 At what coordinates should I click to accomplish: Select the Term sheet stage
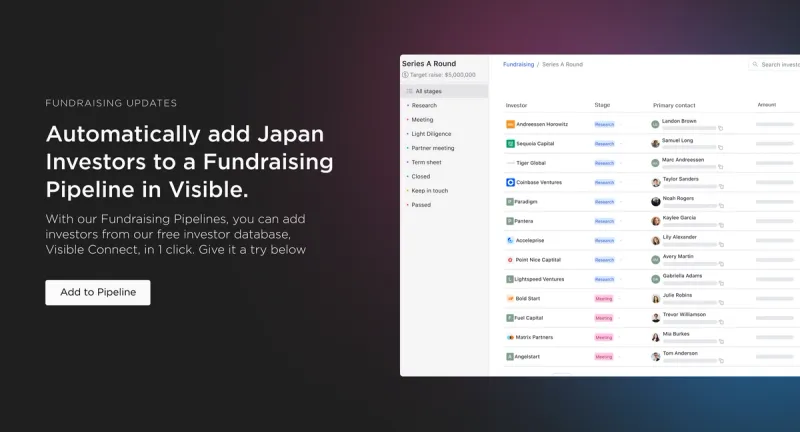[427, 162]
